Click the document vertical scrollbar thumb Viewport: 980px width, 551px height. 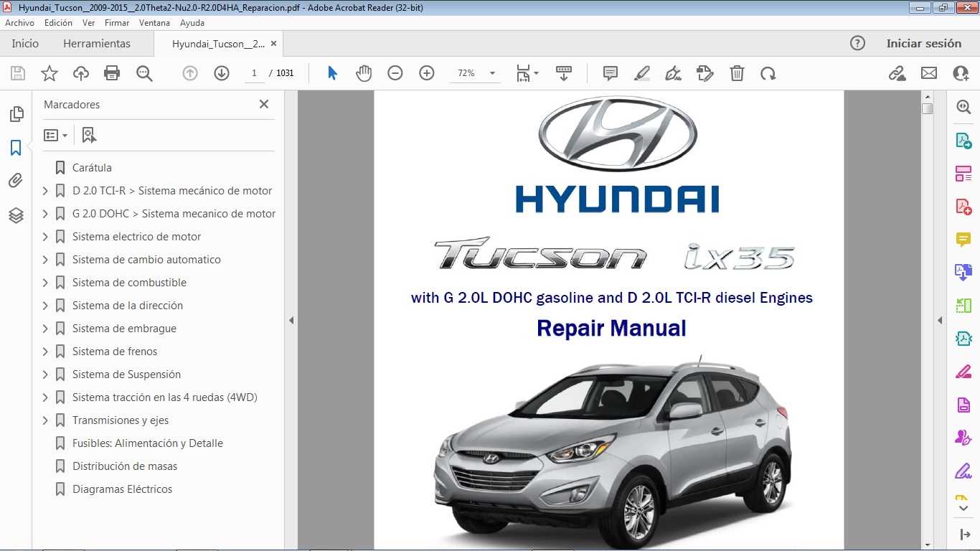point(927,108)
